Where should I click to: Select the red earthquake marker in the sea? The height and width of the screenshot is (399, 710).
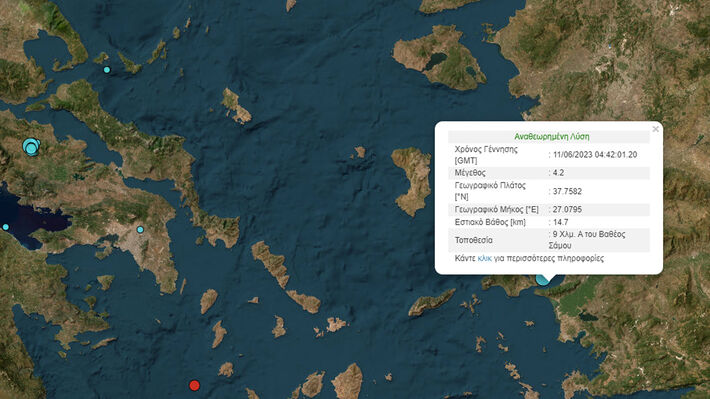pos(194,385)
